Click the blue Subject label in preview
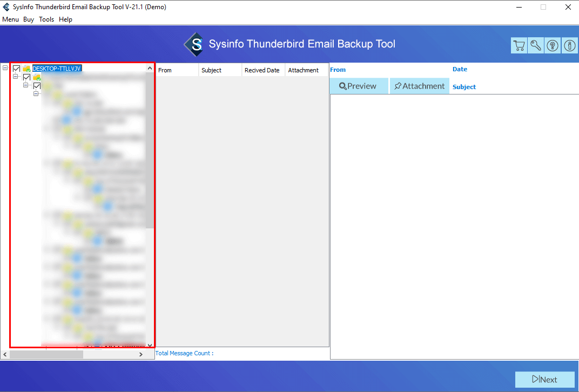 click(464, 87)
